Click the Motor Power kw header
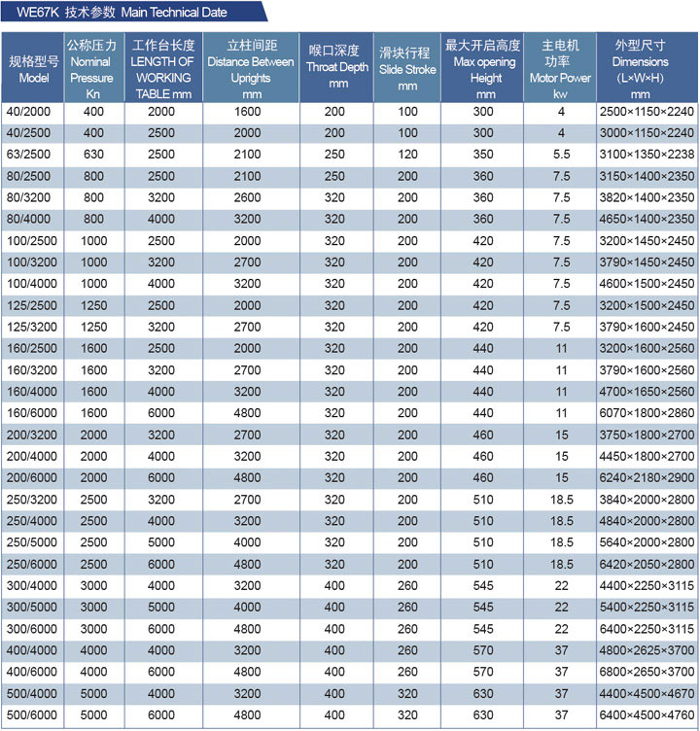This screenshot has height=731, width=700. pos(560,68)
